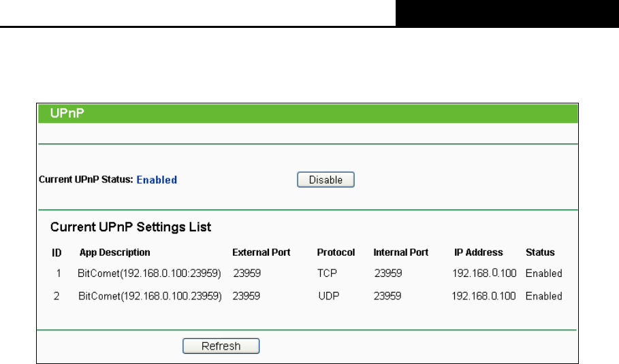Click Enabled status in UDP row
Viewport: 619px width, 364px height.
(x=543, y=296)
